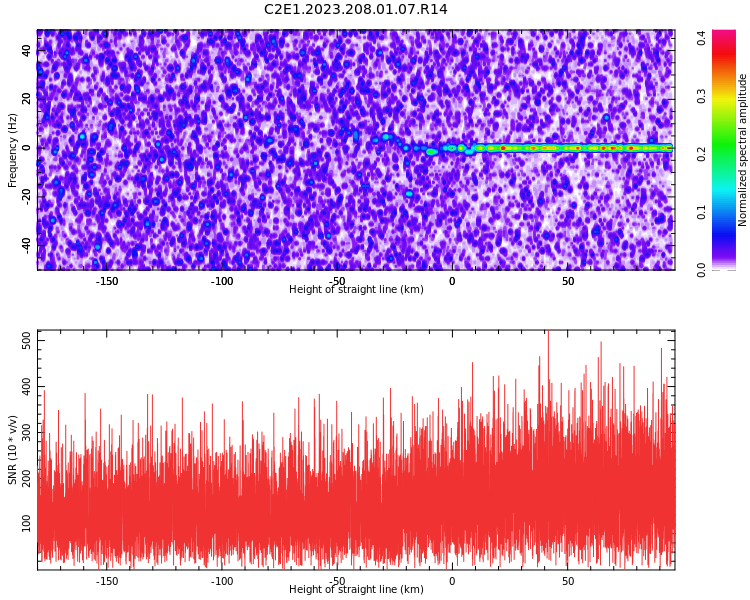
Task: Select the SNR (10 * v/v) axis label
Action: pos(13,450)
